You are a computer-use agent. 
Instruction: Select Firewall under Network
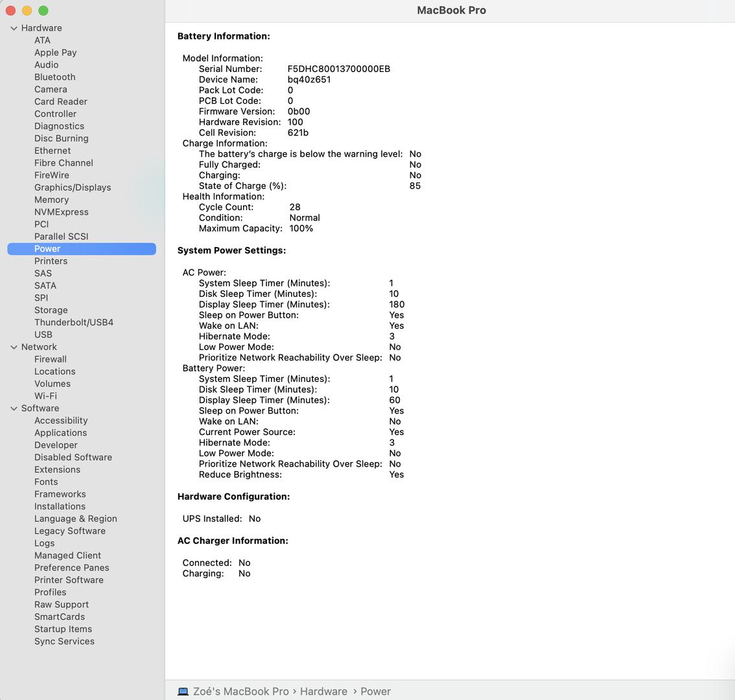pos(50,359)
